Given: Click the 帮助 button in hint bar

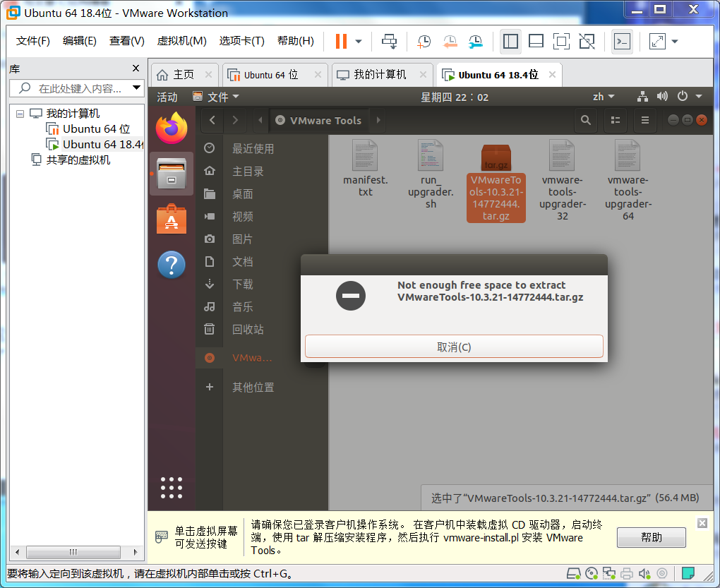Looking at the screenshot, I should click(651, 537).
